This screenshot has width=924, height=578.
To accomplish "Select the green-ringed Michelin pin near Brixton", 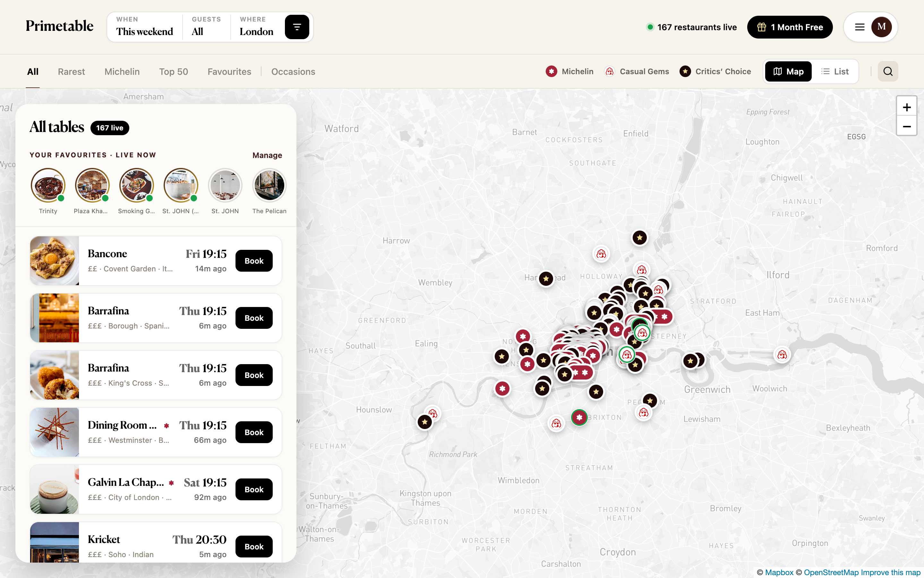I will 579,417.
